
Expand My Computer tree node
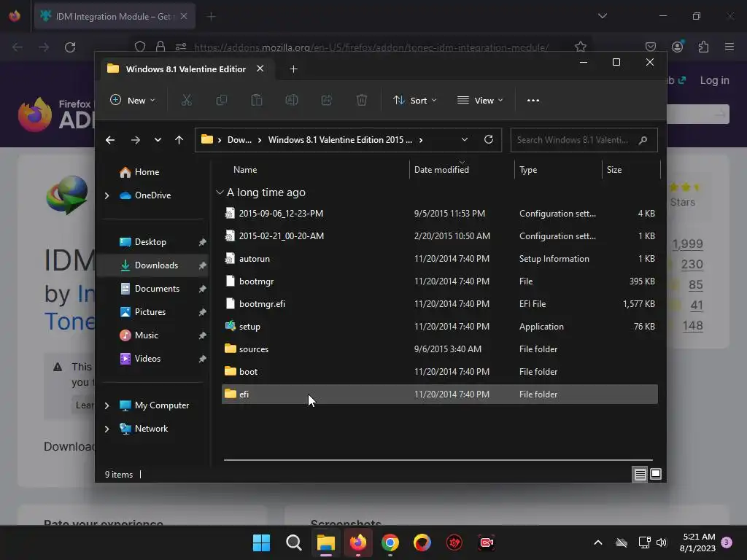[107, 405]
